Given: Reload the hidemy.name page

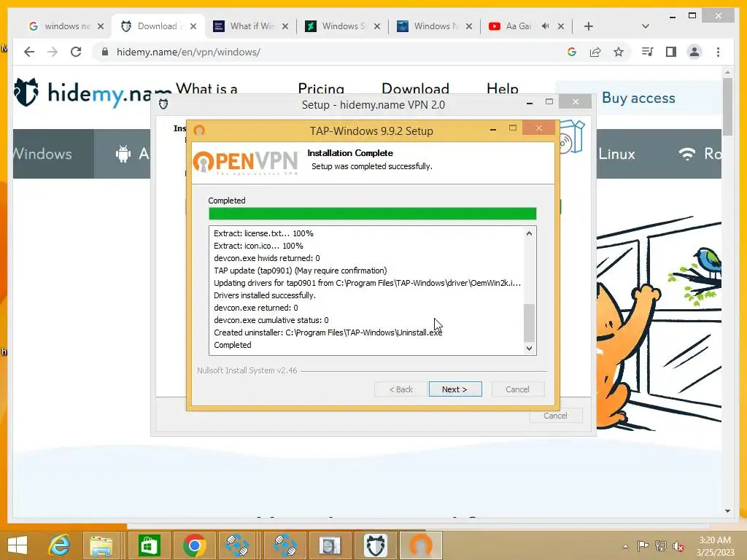Looking at the screenshot, I should [x=76, y=52].
